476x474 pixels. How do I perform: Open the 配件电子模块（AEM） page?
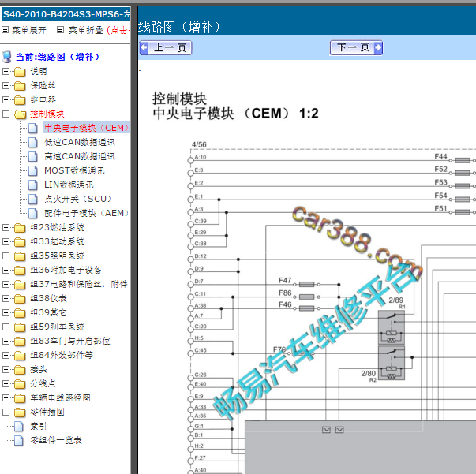pyautogui.click(x=87, y=213)
